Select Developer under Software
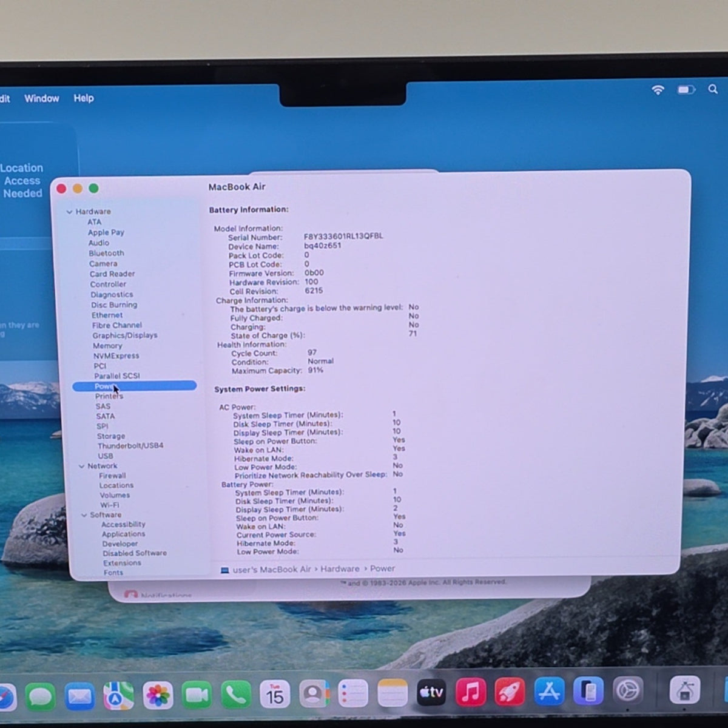 [120, 544]
